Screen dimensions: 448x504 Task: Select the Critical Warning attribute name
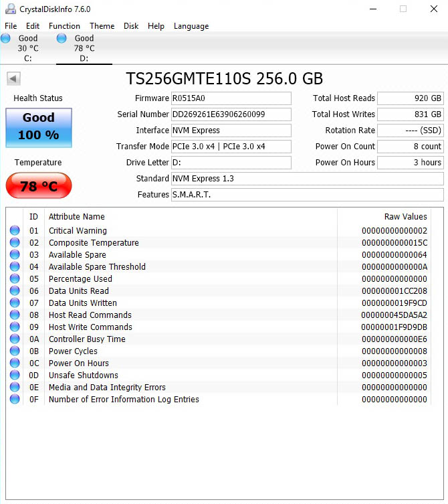78,230
